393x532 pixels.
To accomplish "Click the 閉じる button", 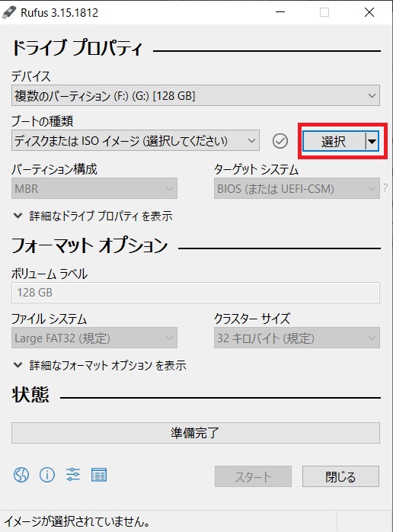I will click(340, 476).
